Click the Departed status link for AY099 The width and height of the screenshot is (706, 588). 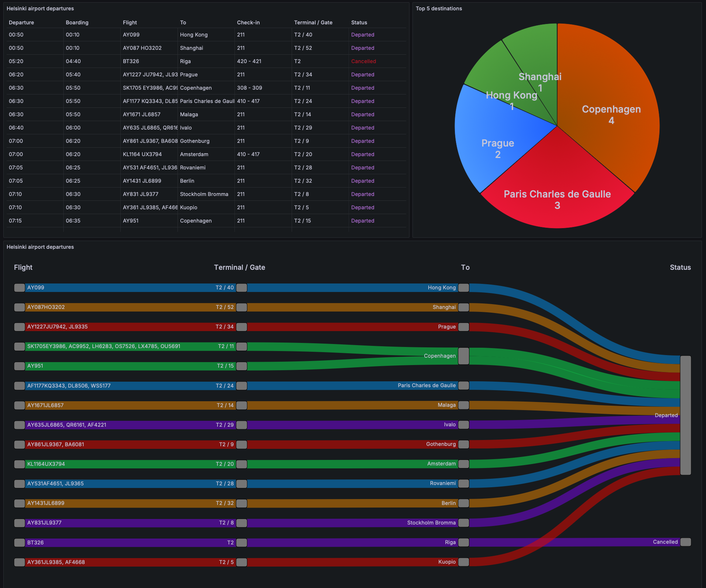click(363, 35)
